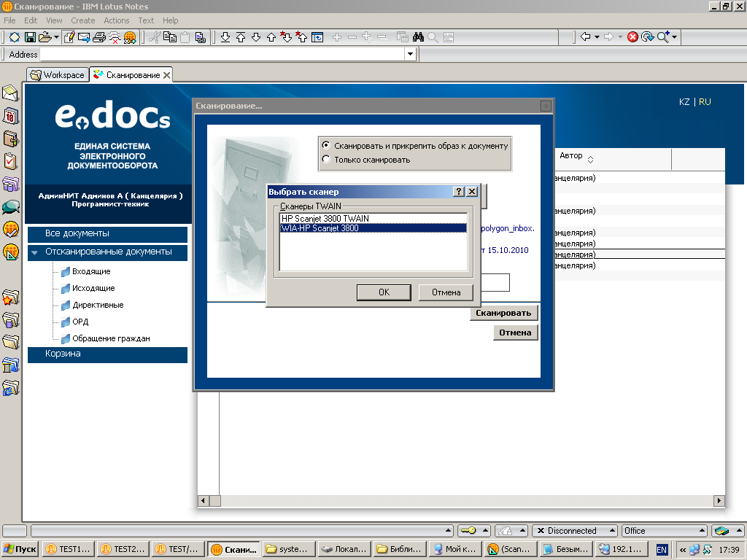Click OK in the 'Выбрать сканер' dialog
The image size is (747, 560).
pos(384,292)
